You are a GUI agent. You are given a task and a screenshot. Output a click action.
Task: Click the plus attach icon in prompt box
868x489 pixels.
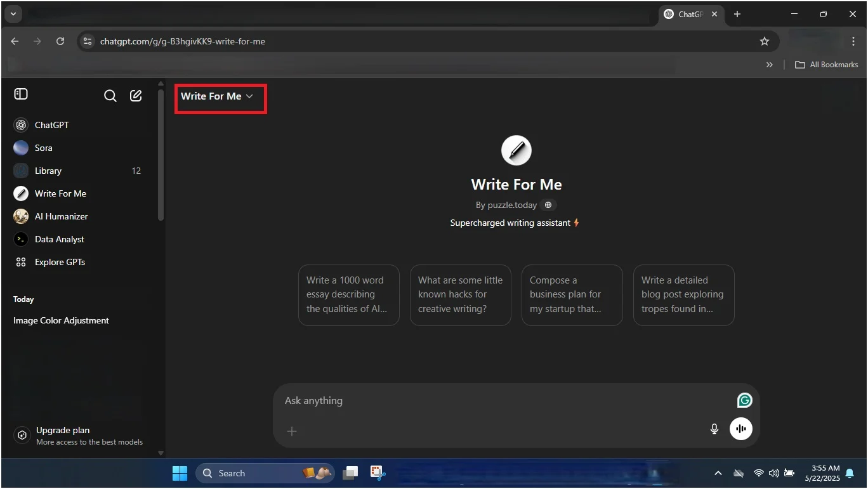click(292, 431)
